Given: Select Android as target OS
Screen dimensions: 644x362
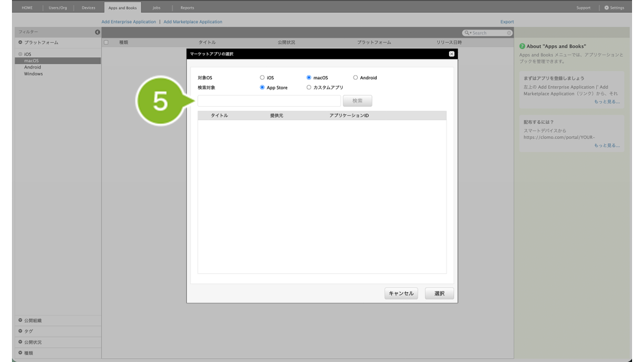Looking at the screenshot, I should click(x=356, y=77).
